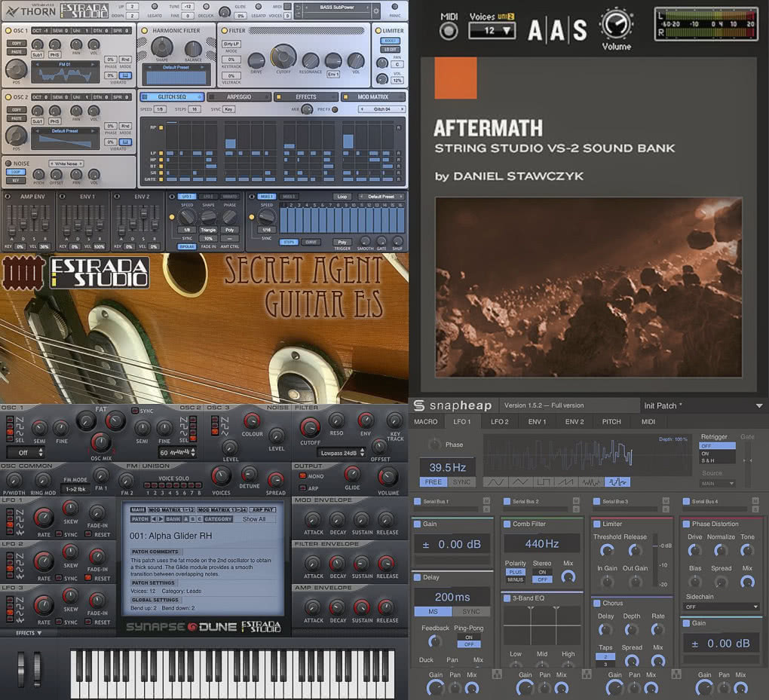Click the Thorn filter Cutoff knob
This screenshot has height=700, width=769.
283,57
